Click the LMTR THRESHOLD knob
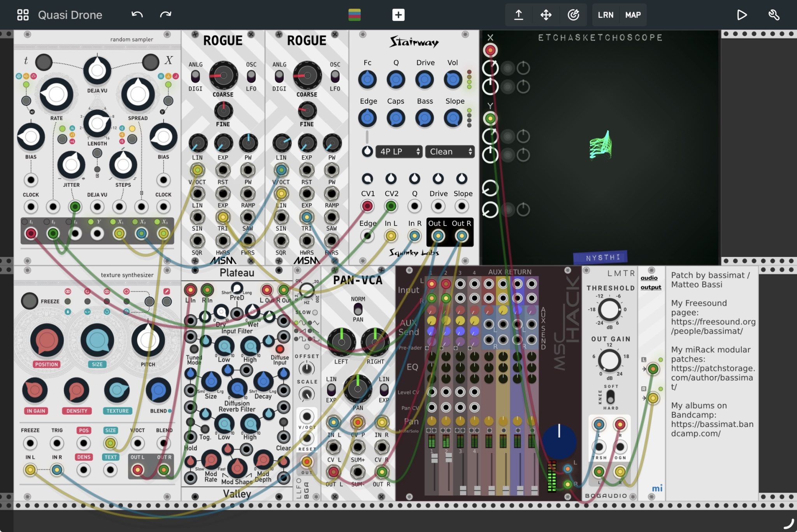 tap(609, 310)
